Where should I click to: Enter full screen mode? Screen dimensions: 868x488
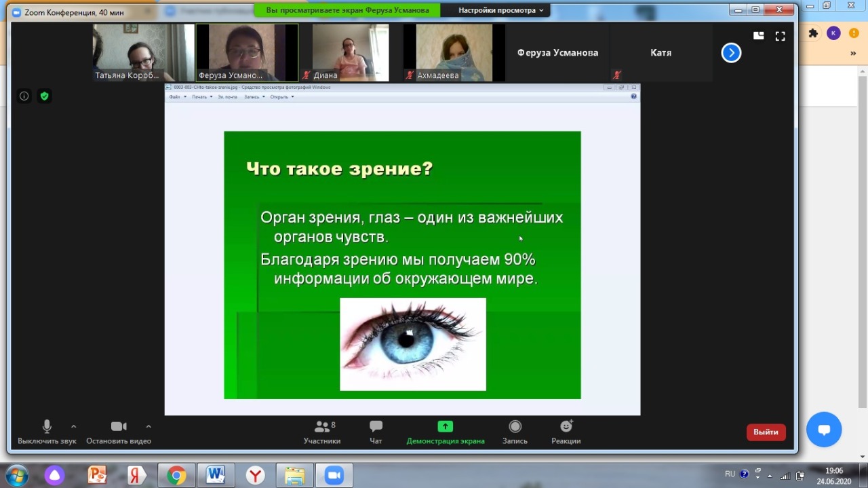click(x=780, y=36)
